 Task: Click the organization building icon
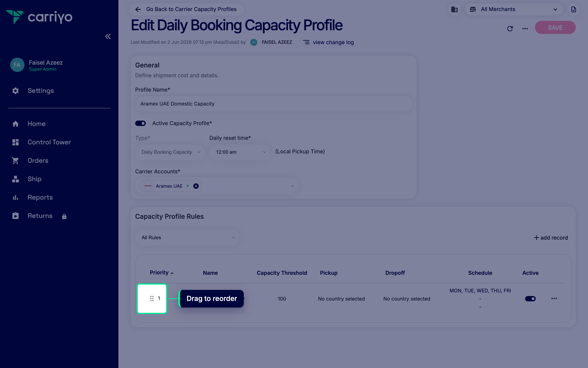[x=454, y=9]
